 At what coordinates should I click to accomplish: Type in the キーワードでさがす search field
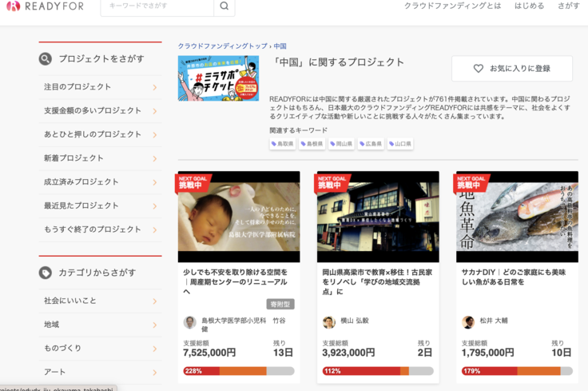point(157,6)
